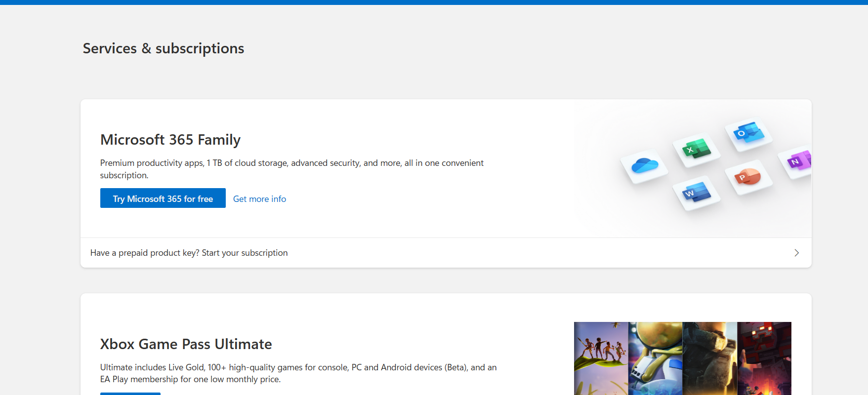Click the PowerPoint app icon

pyautogui.click(x=748, y=177)
